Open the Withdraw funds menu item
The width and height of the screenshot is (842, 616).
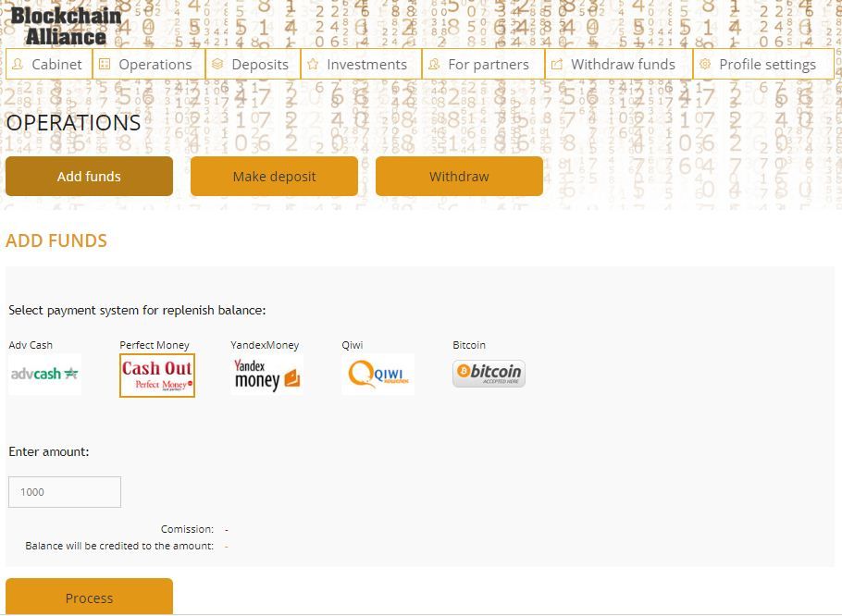(619, 65)
